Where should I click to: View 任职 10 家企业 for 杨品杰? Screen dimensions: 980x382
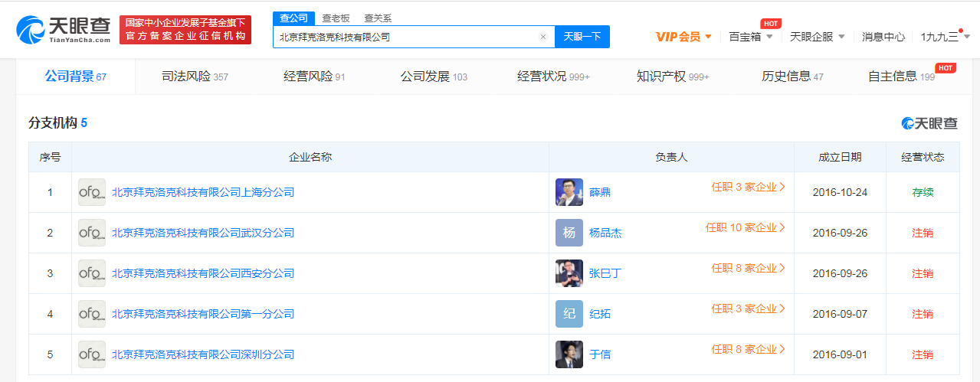(x=745, y=227)
